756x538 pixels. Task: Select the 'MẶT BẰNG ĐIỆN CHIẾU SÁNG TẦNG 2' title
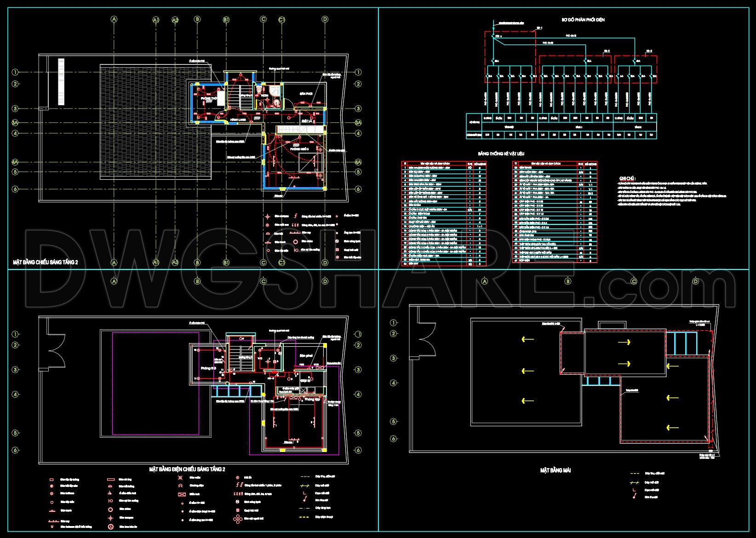point(187,469)
